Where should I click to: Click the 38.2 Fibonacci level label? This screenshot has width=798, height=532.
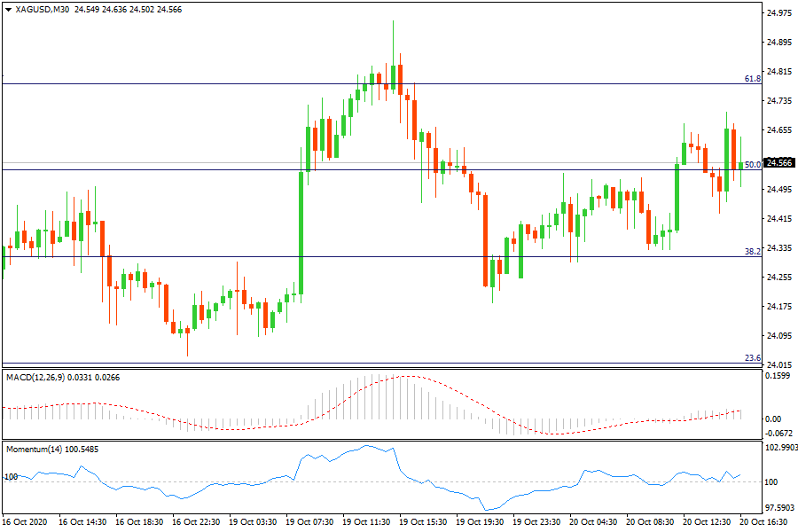752,252
